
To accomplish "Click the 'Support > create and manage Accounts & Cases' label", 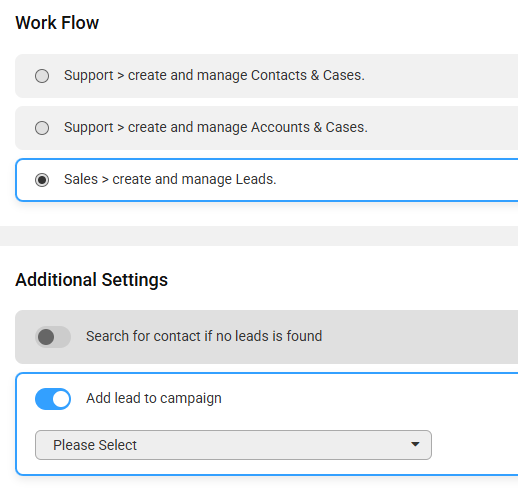I will pos(216,127).
